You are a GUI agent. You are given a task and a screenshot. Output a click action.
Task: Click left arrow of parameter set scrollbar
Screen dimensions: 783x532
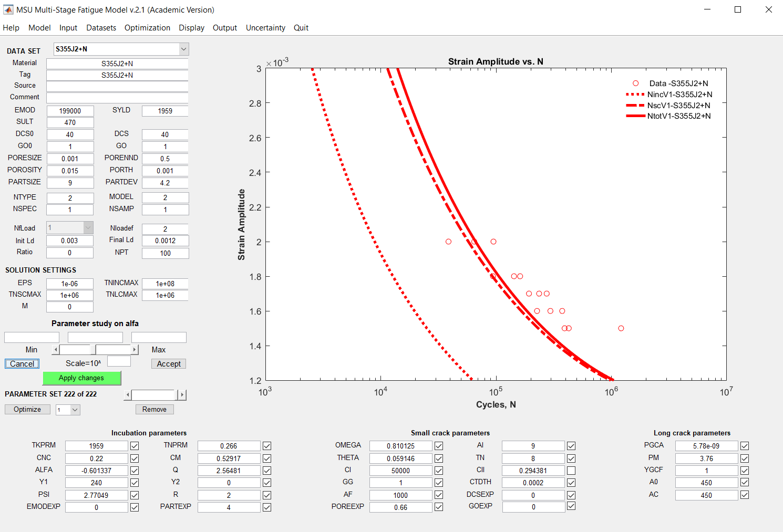[x=128, y=395]
